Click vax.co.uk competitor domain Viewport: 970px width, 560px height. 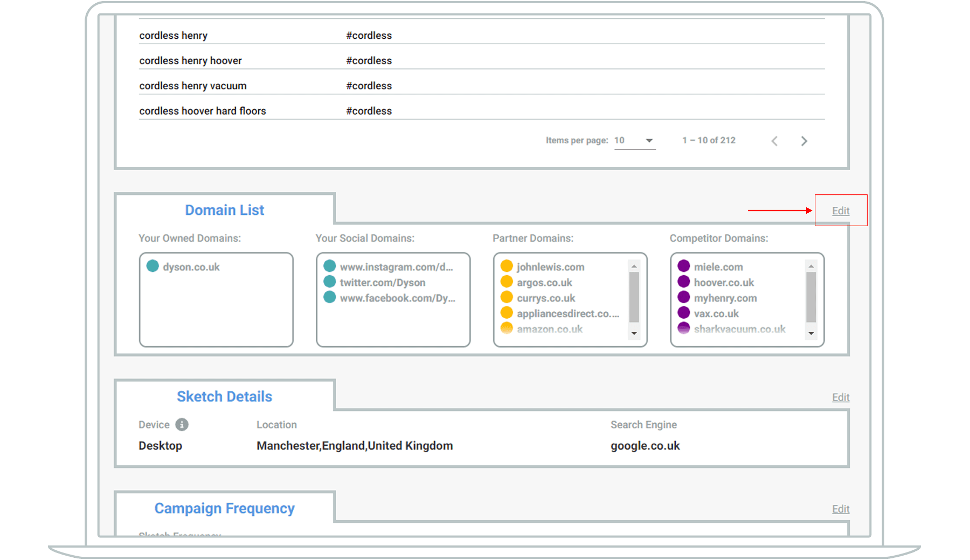tap(716, 314)
